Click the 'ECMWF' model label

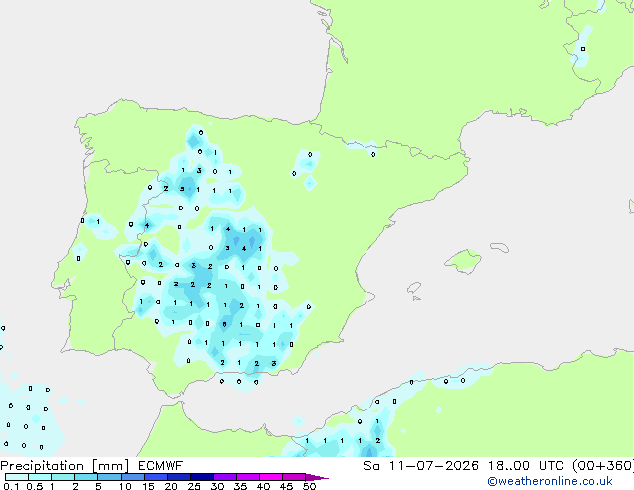pyautogui.click(x=161, y=466)
